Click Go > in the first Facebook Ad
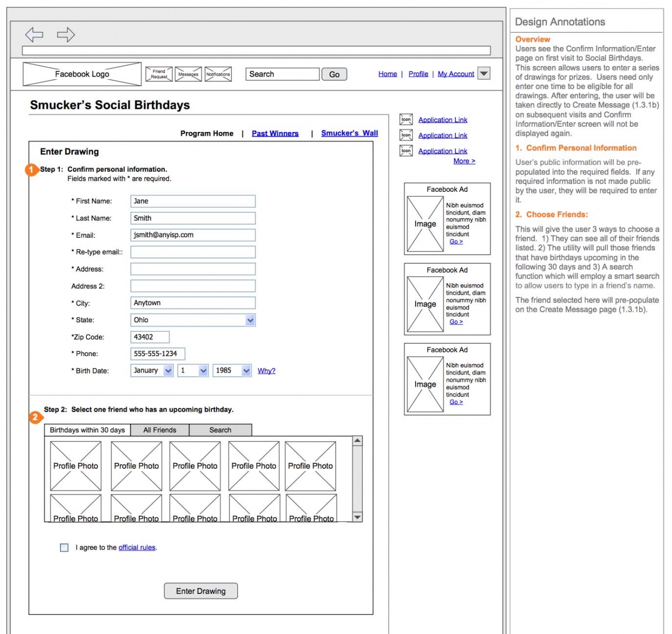 (x=456, y=241)
